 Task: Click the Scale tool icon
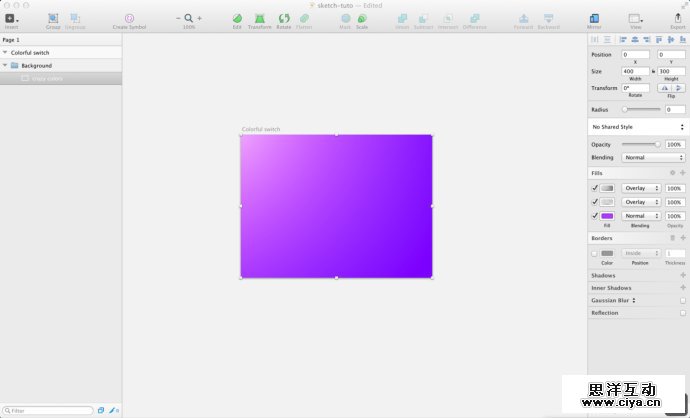(362, 19)
